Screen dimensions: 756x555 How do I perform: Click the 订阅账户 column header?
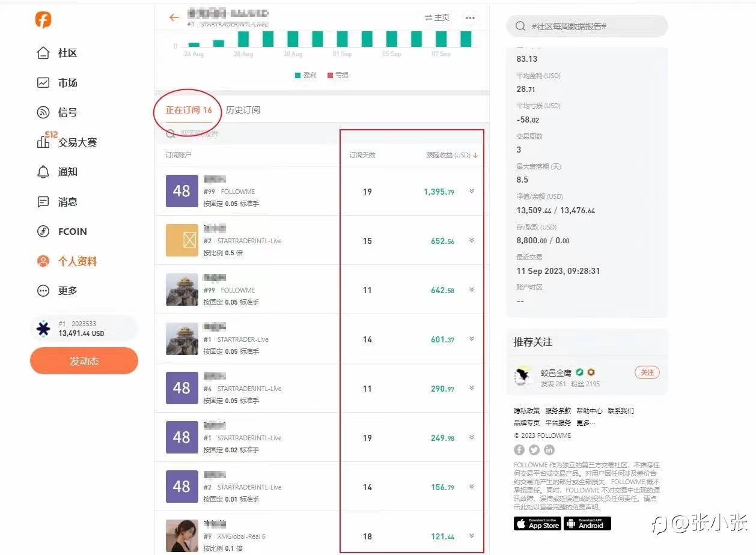point(178,155)
